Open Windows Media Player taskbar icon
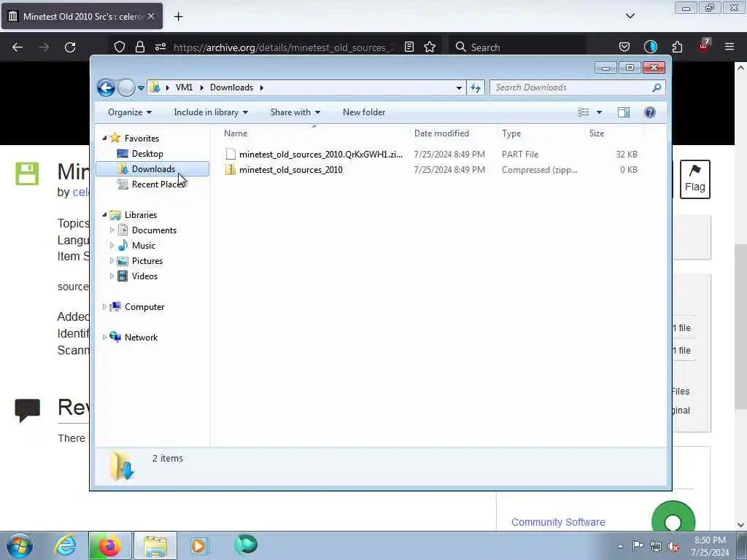This screenshot has width=747, height=560. coord(198,545)
